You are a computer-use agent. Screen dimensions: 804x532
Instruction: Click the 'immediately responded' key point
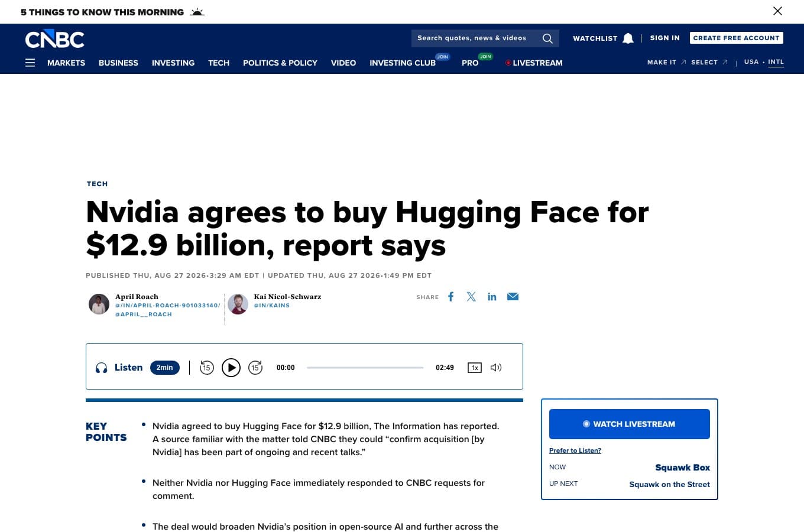(x=319, y=489)
